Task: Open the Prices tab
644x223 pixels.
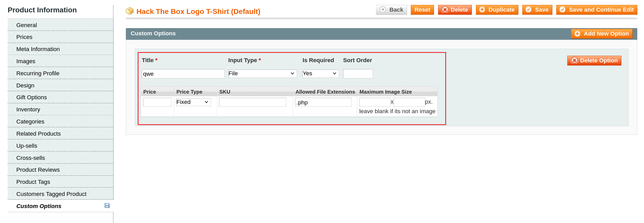Action: click(60, 37)
